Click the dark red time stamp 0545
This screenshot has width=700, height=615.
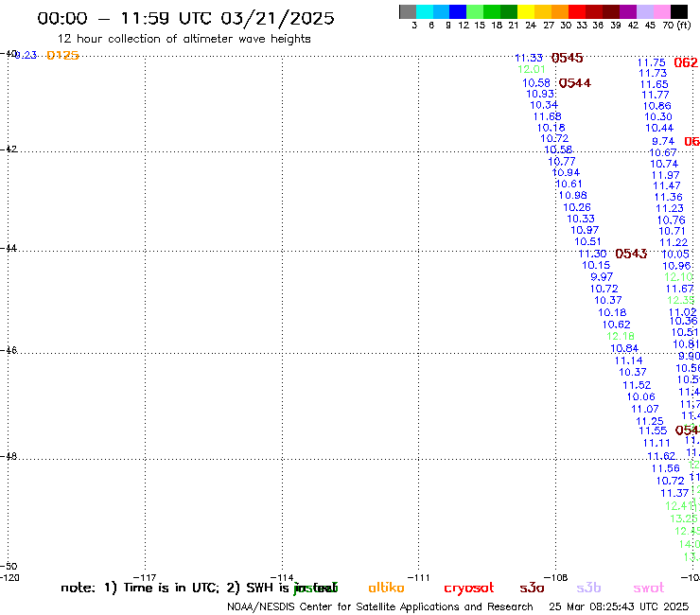[x=567, y=58]
